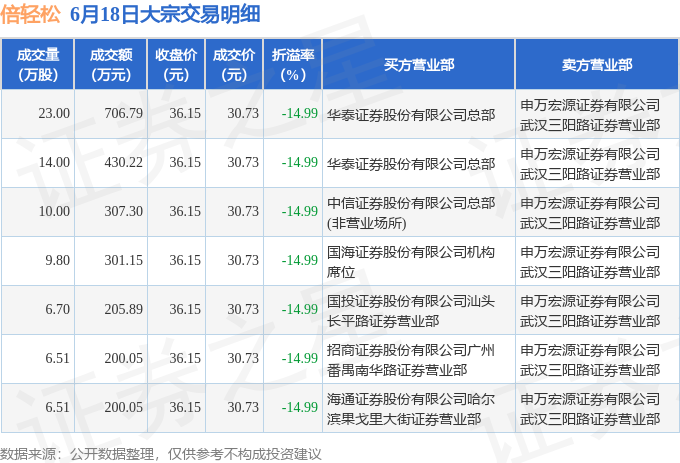Click 200.05 amount in the 招商证券 row
The image size is (680, 463).
(x=124, y=359)
